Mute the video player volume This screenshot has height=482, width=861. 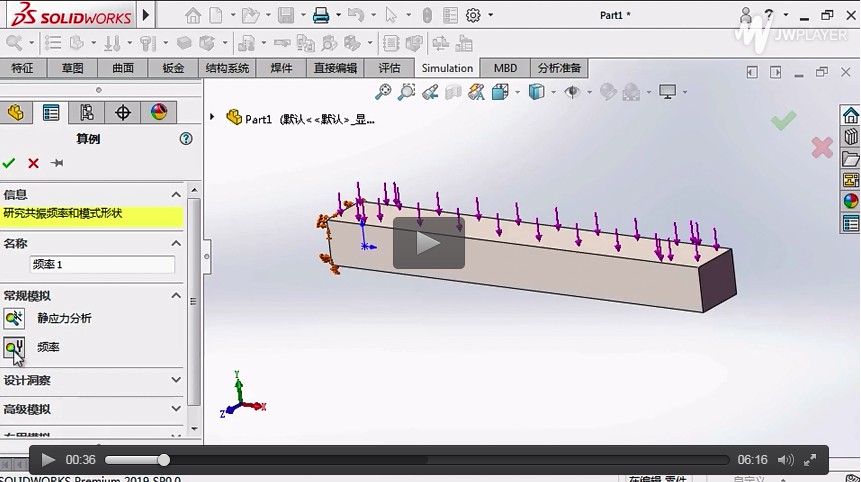point(786,460)
